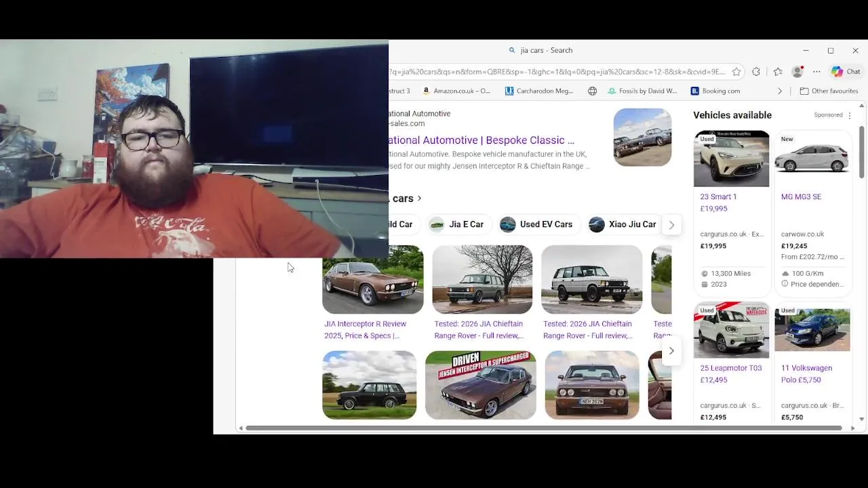Show more filter chips with arrow
868x488 pixels.
coord(671,225)
